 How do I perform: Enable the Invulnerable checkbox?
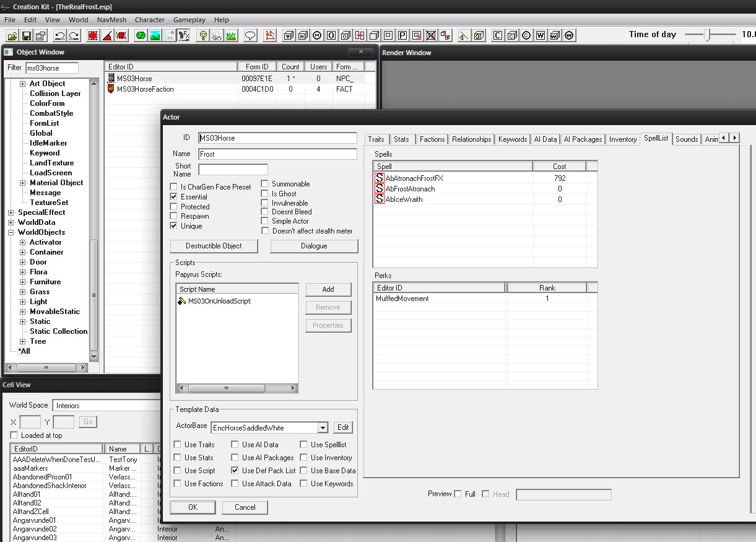click(265, 203)
